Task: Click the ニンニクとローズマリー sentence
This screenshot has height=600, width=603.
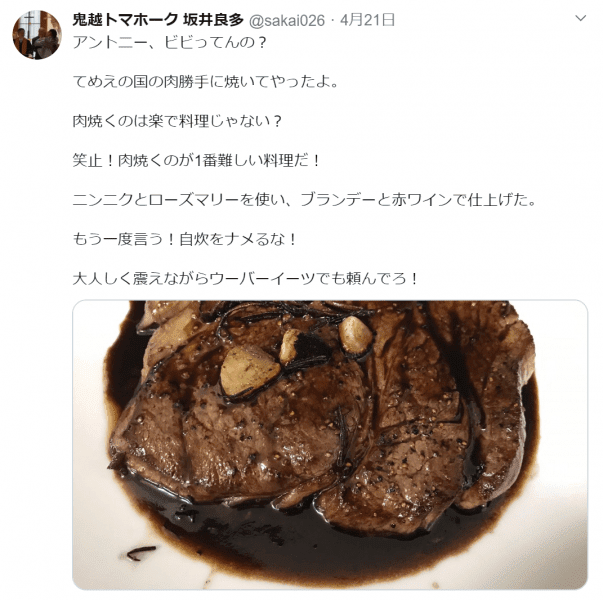Action: (x=304, y=200)
